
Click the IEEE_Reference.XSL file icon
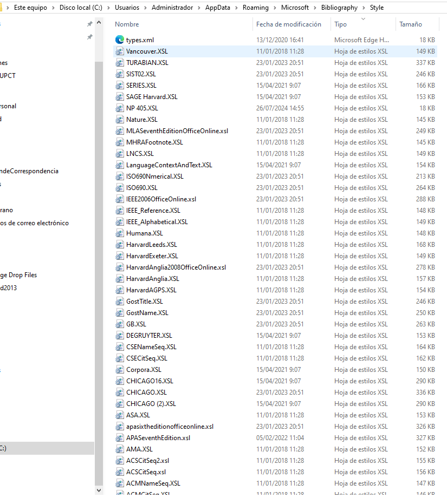point(120,211)
